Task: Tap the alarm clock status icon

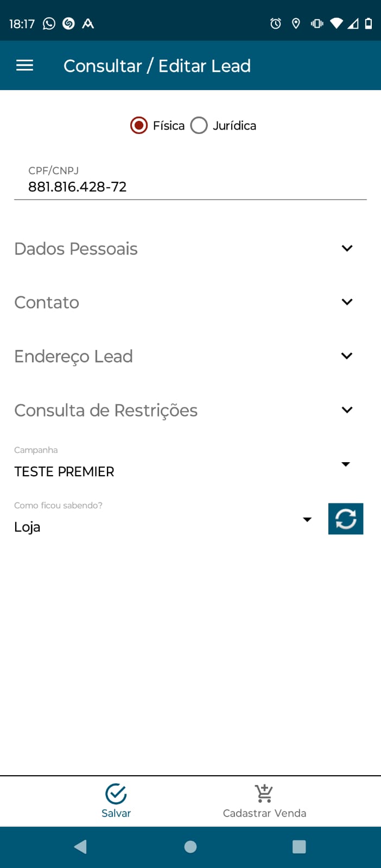Action: pyautogui.click(x=276, y=23)
